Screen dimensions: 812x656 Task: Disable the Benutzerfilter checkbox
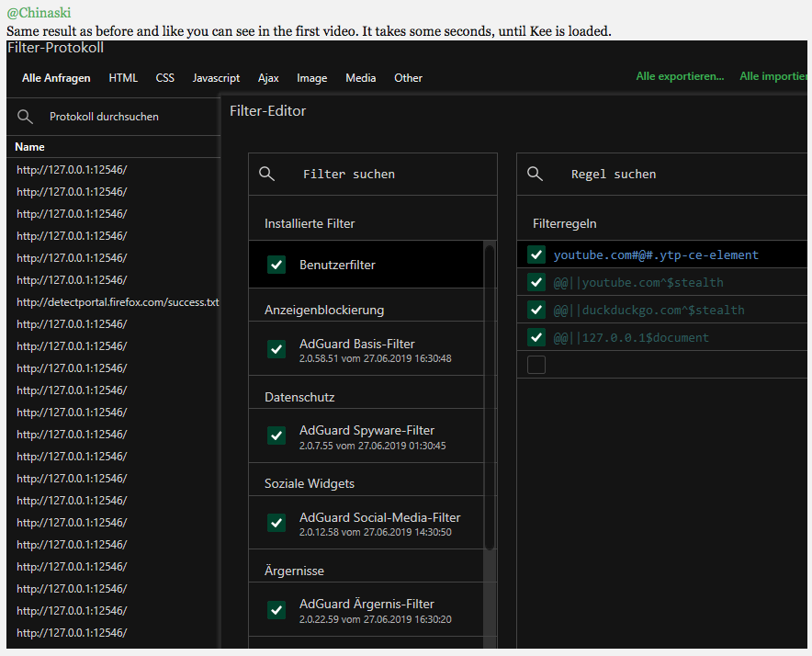click(276, 264)
